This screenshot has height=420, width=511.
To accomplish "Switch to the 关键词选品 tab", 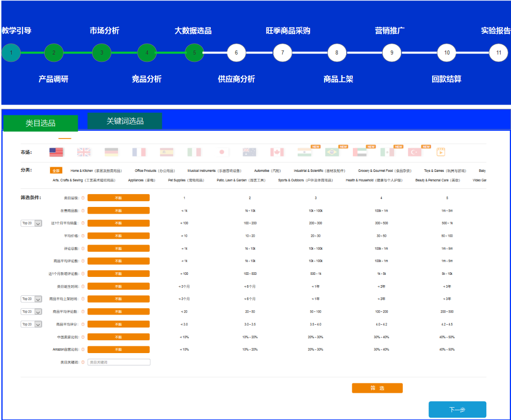I will coord(125,121).
